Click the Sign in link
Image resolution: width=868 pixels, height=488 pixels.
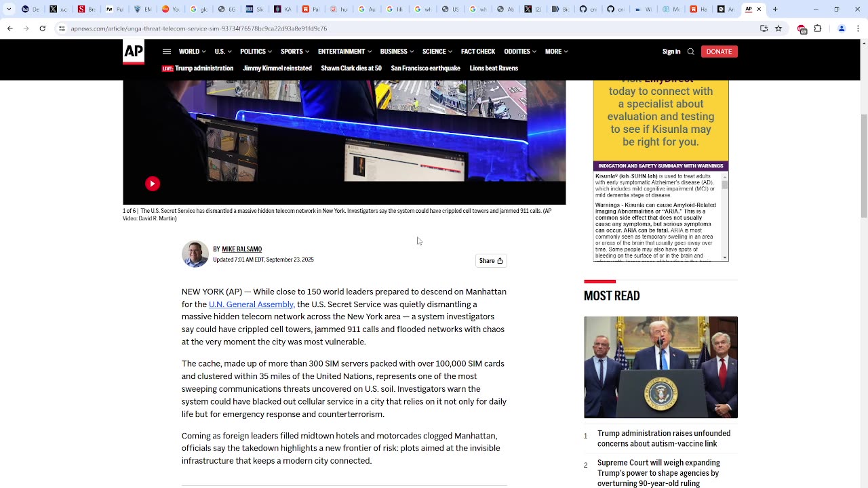671,52
